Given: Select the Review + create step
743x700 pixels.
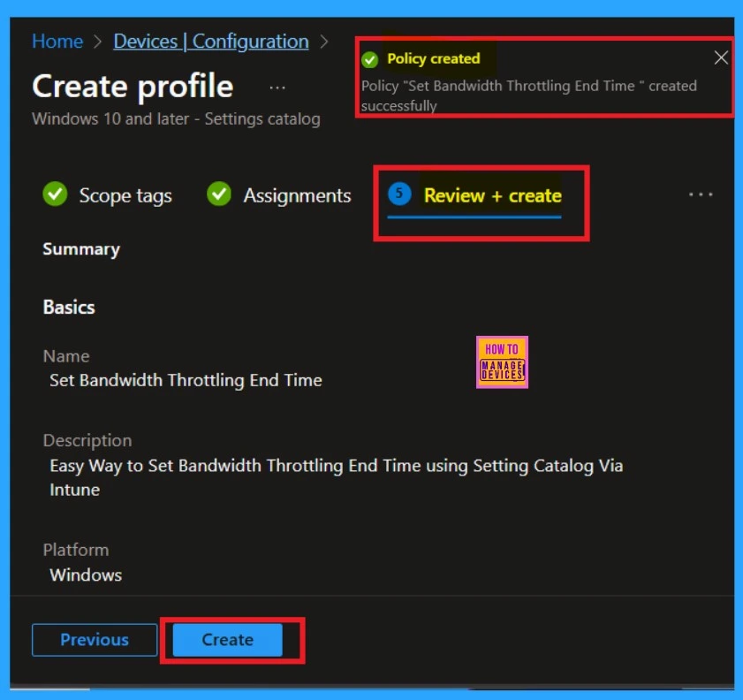Looking at the screenshot, I should tap(493, 195).
